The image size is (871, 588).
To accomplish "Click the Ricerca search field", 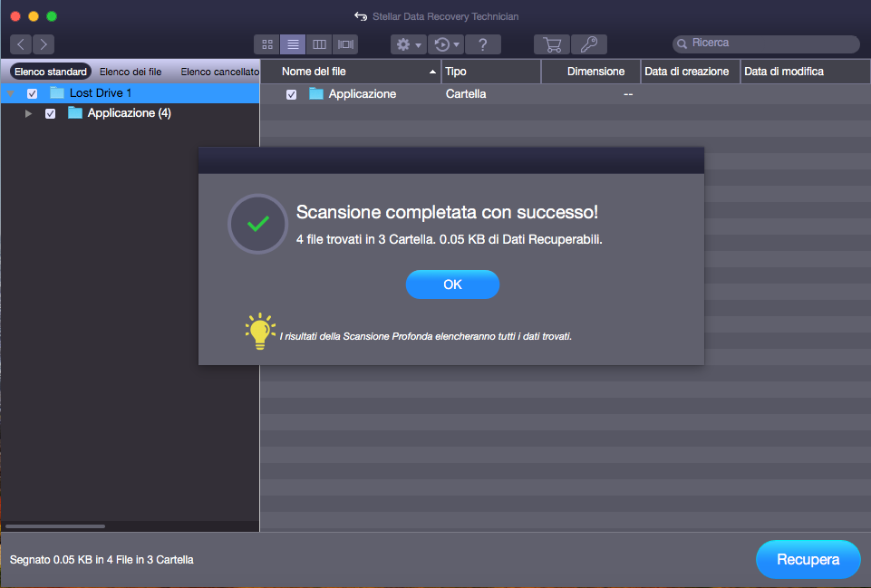I will click(770, 43).
